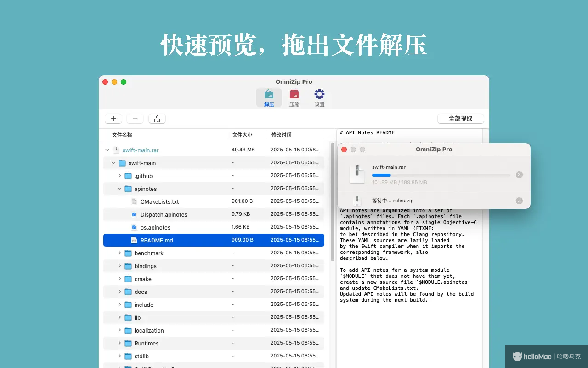Image resolution: width=588 pixels, height=368 pixels.
Task: Click the swift-main.rar icon in progress window
Action: tap(357, 174)
